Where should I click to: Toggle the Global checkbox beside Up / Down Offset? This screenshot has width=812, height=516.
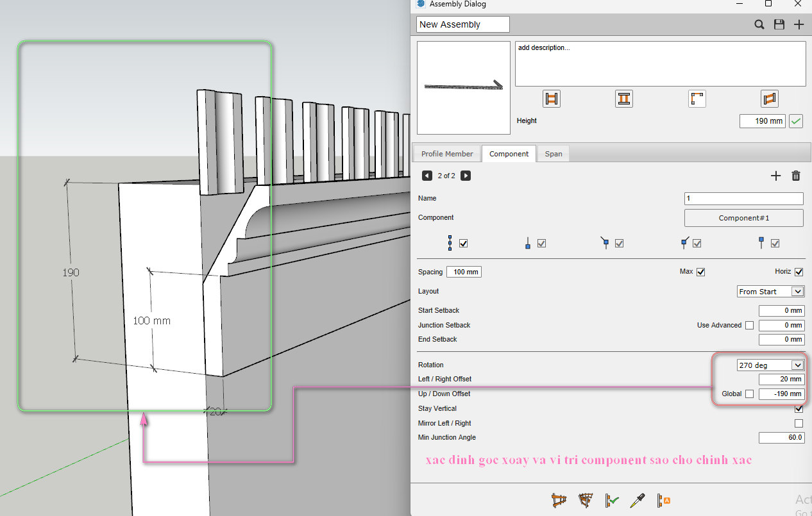749,394
